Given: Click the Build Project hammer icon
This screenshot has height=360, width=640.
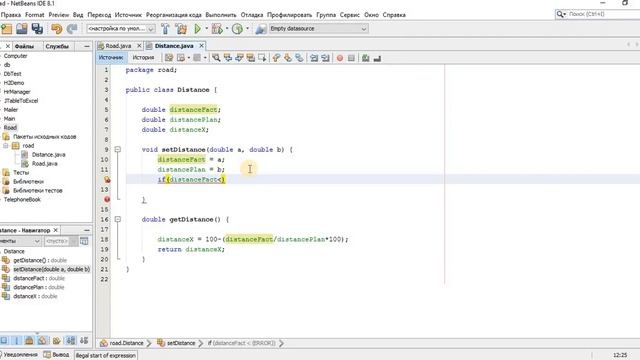Looking at the screenshot, I should pyautogui.click(x=165, y=29).
